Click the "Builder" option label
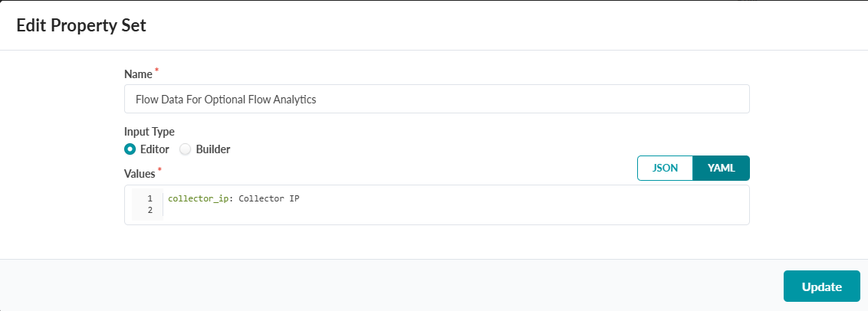The width and height of the screenshot is (868, 311). [213, 149]
